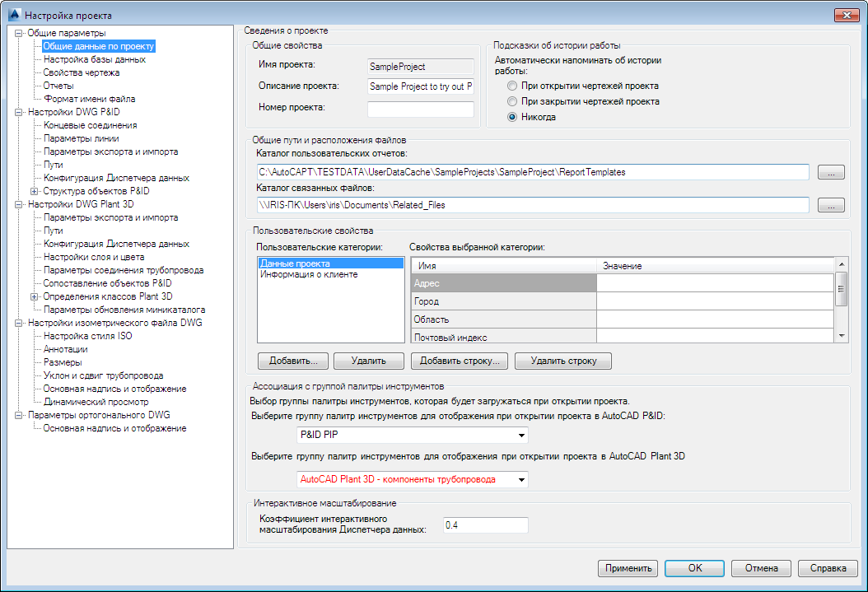Select the 'При открытии чертежей проекта' radio button
Viewport: 868px width, 592px height.
512,86
